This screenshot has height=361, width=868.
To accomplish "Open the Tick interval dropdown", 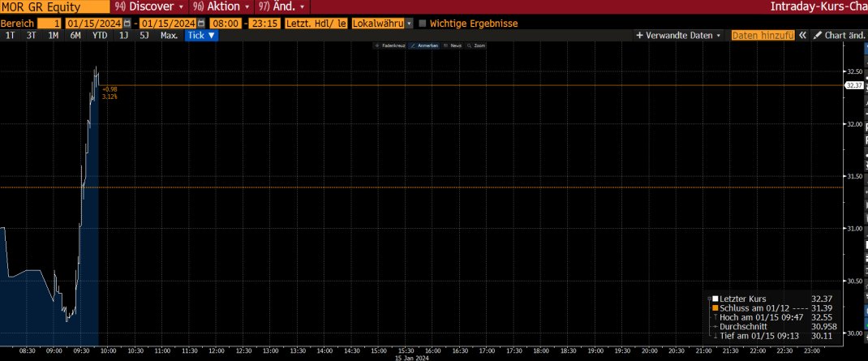I will click(201, 36).
